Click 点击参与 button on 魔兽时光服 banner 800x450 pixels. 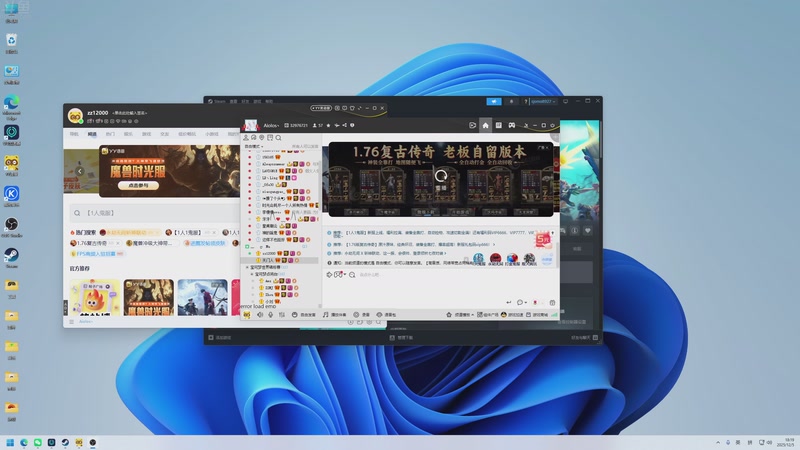[138, 186]
